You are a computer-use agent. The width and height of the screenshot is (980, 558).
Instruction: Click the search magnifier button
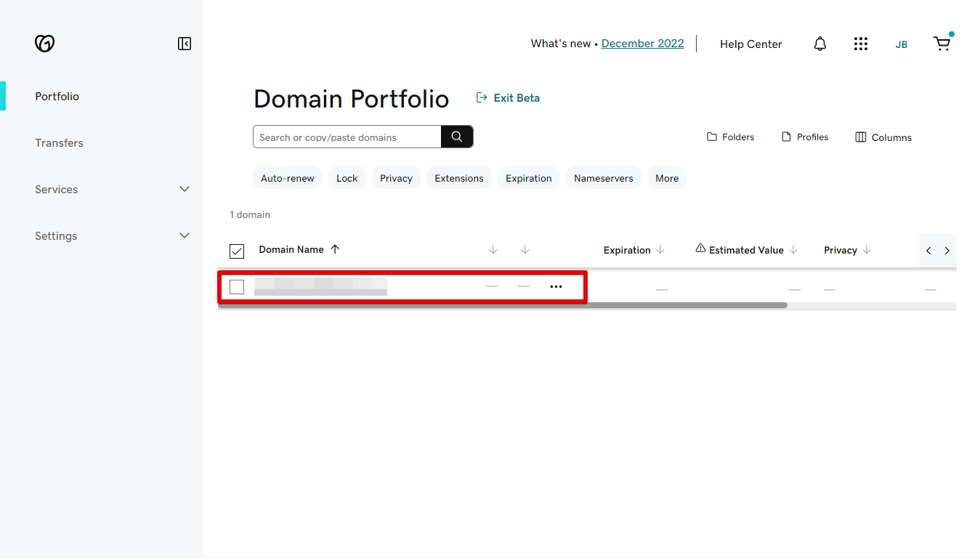(x=457, y=137)
